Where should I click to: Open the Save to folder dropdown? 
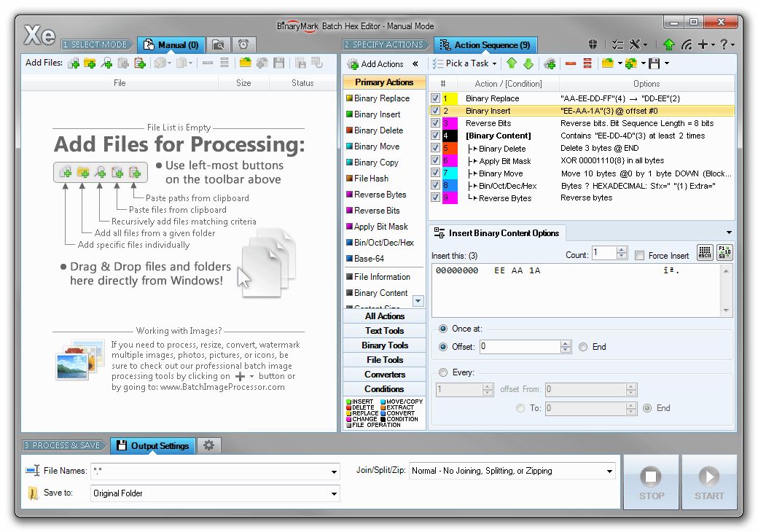click(334, 493)
